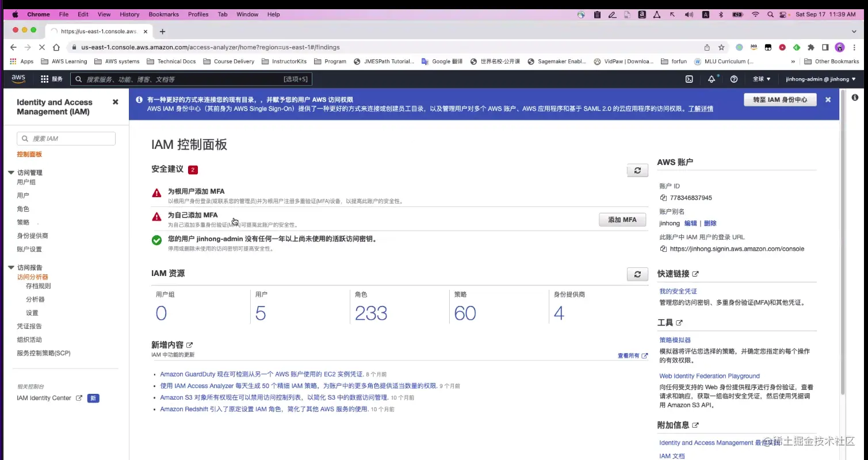Open the macOS volume control icon
The width and height of the screenshot is (868, 460).
tap(689, 14)
